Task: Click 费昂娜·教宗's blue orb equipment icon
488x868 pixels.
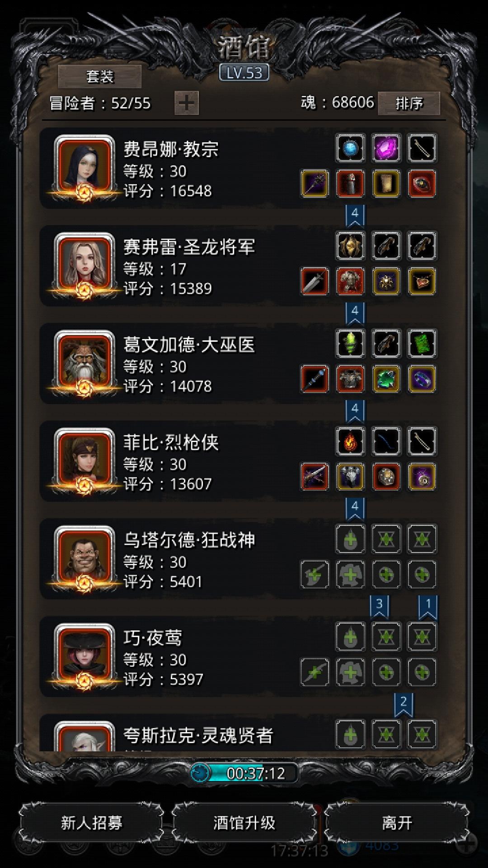Action: tap(350, 148)
